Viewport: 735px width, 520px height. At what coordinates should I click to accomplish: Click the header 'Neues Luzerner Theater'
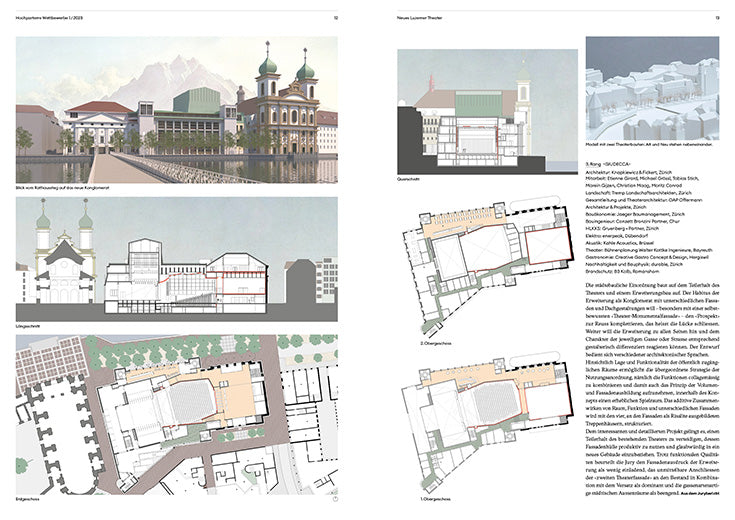[x=420, y=18]
